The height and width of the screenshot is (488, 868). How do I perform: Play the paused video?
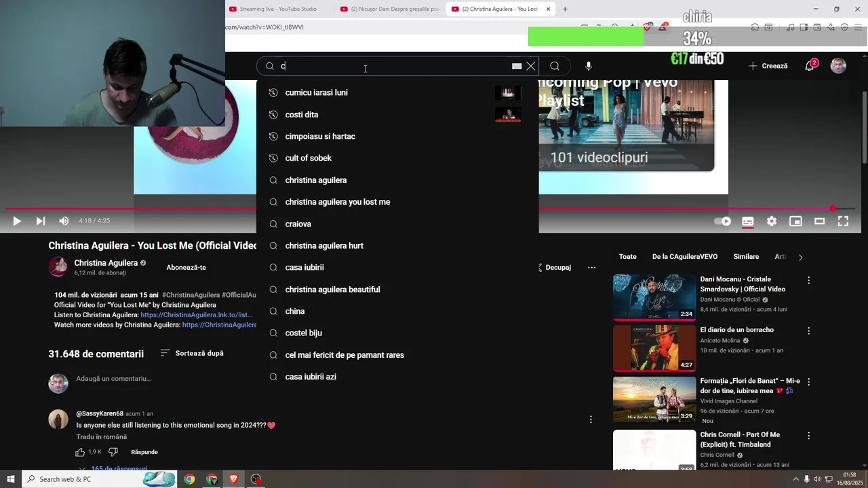click(17, 221)
